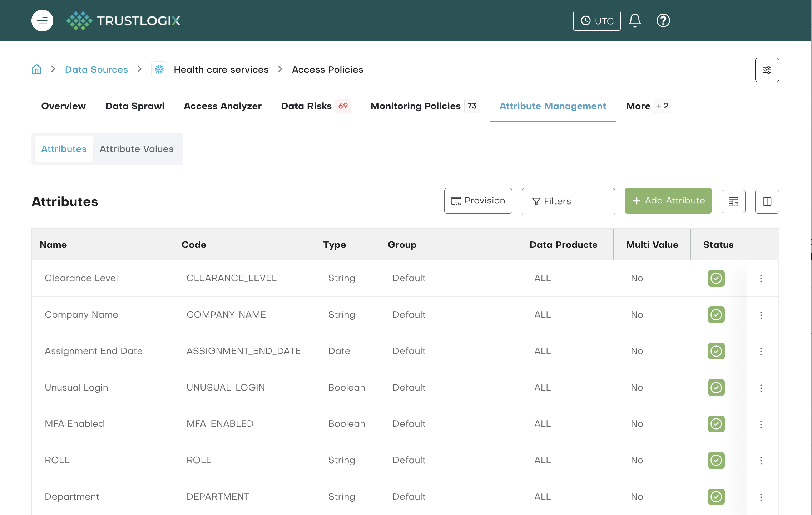The width and height of the screenshot is (812, 515).
Task: Click the home breadcrumb icon
Action: click(36, 69)
